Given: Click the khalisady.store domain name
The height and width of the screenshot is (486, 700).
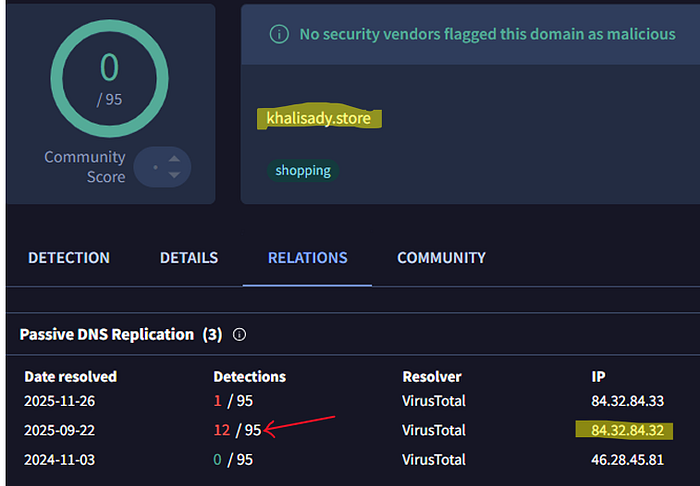Looking at the screenshot, I should click(x=319, y=118).
